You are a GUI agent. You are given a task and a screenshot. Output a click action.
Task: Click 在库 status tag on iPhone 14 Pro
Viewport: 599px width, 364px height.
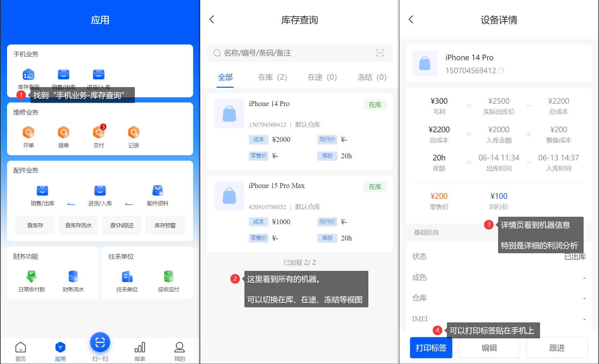pos(375,105)
